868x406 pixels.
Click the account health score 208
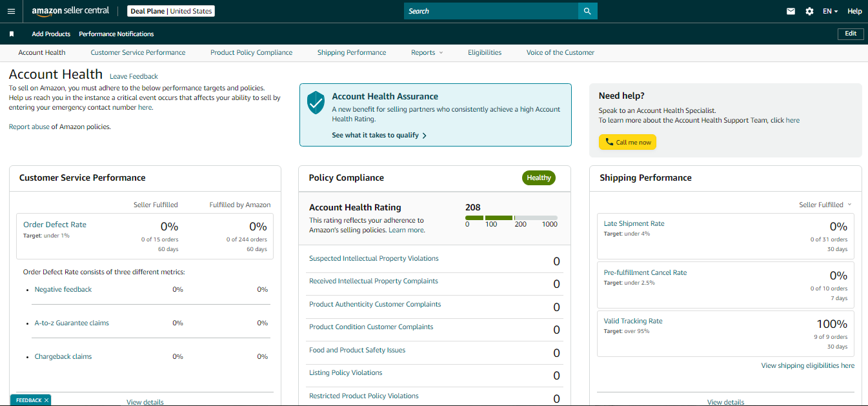coord(473,207)
